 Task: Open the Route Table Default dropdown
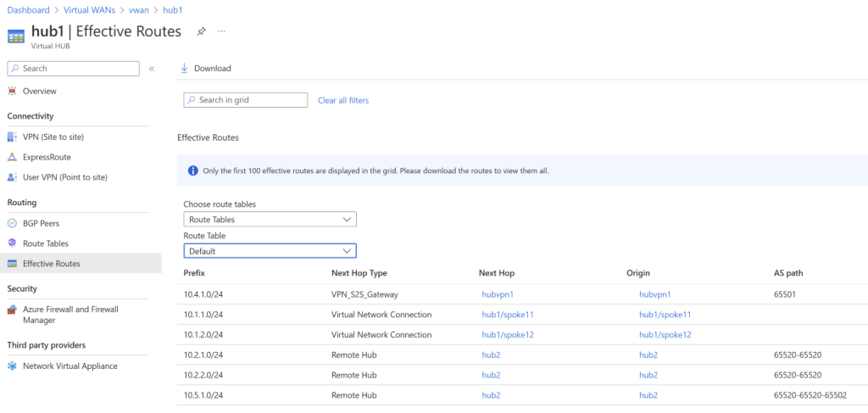pyautogui.click(x=270, y=251)
